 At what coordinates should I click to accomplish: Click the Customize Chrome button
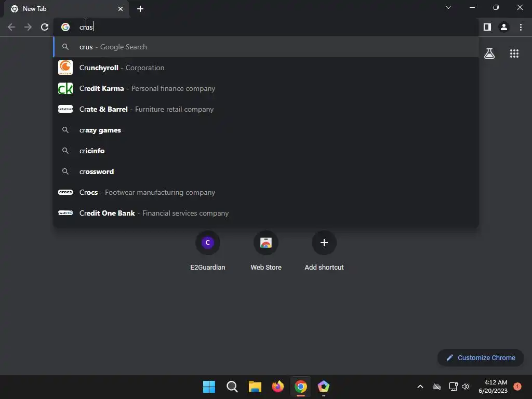(x=481, y=357)
